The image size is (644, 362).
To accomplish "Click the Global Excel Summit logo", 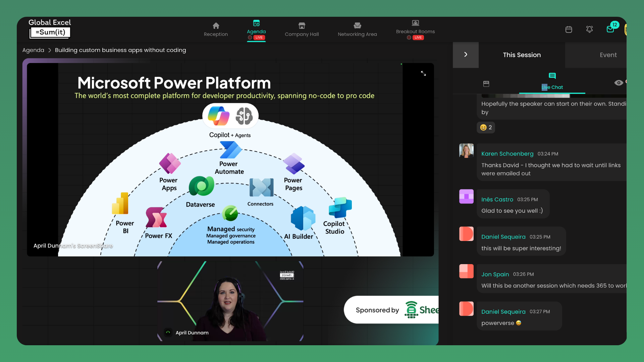I will [x=50, y=29].
